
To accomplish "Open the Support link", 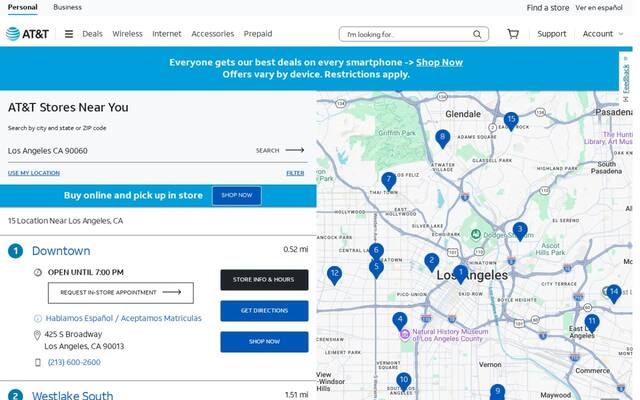I will (551, 34).
